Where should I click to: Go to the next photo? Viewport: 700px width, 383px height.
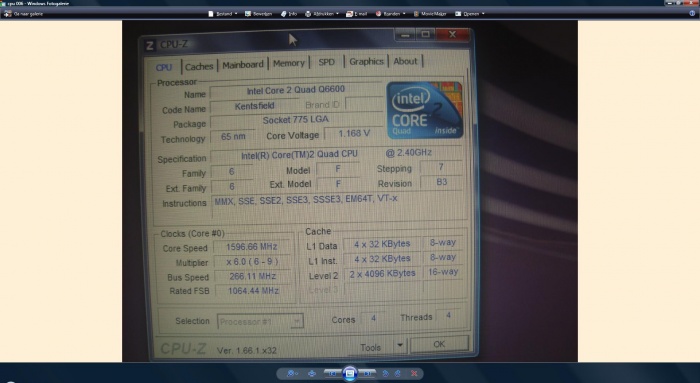tap(367, 374)
